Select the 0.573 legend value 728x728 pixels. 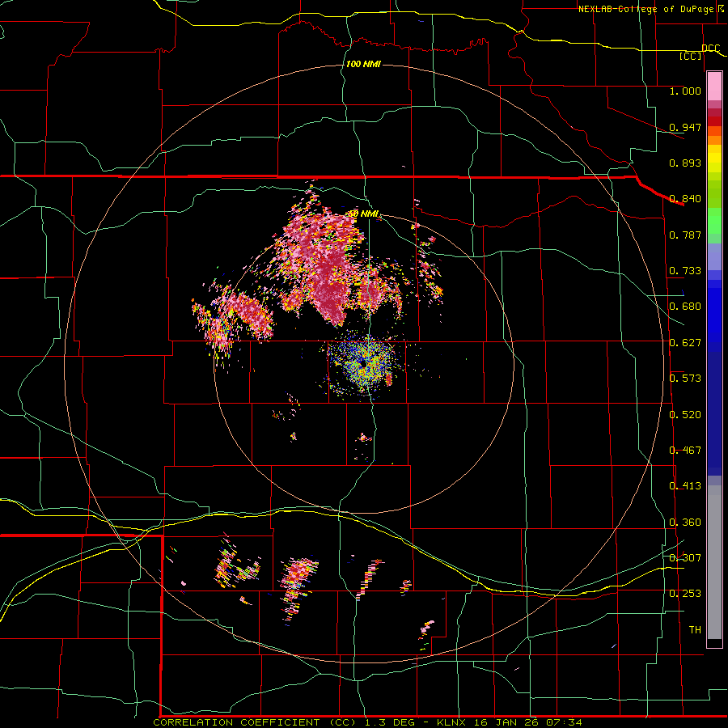coord(685,379)
